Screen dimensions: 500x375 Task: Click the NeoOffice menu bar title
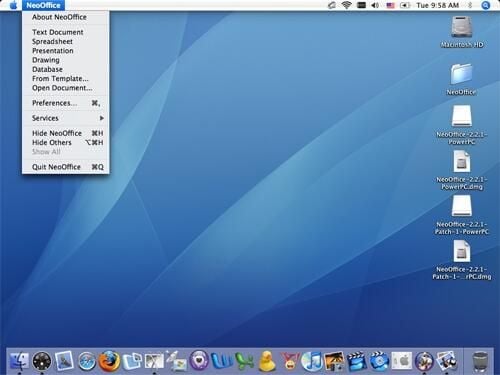[x=43, y=5]
